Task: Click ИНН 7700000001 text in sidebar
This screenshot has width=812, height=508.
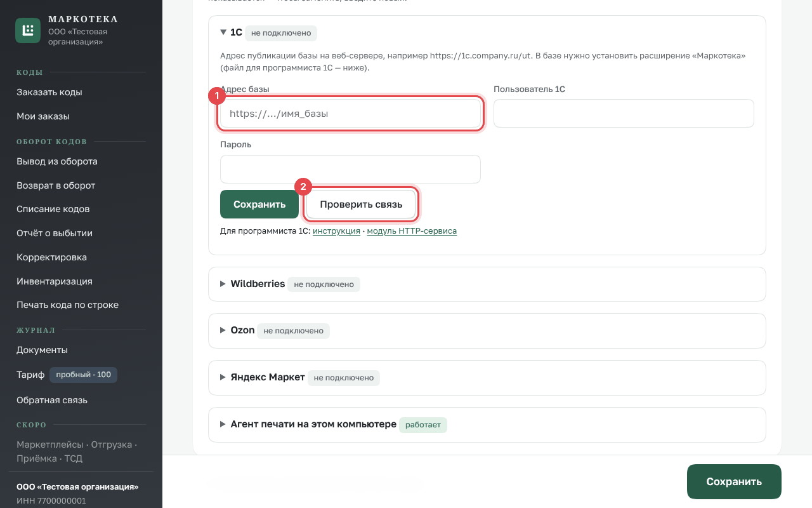Action: [51, 501]
